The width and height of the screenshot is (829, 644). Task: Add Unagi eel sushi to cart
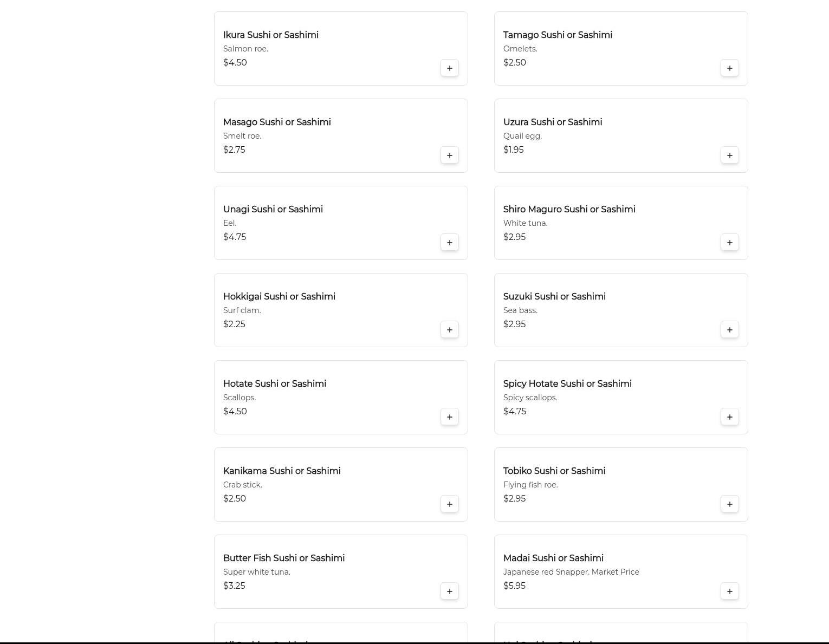(449, 243)
